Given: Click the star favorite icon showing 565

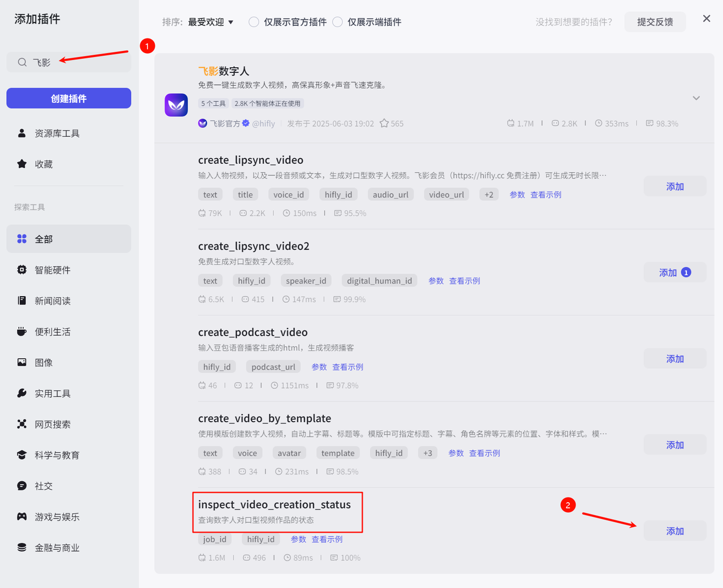Looking at the screenshot, I should click(384, 123).
